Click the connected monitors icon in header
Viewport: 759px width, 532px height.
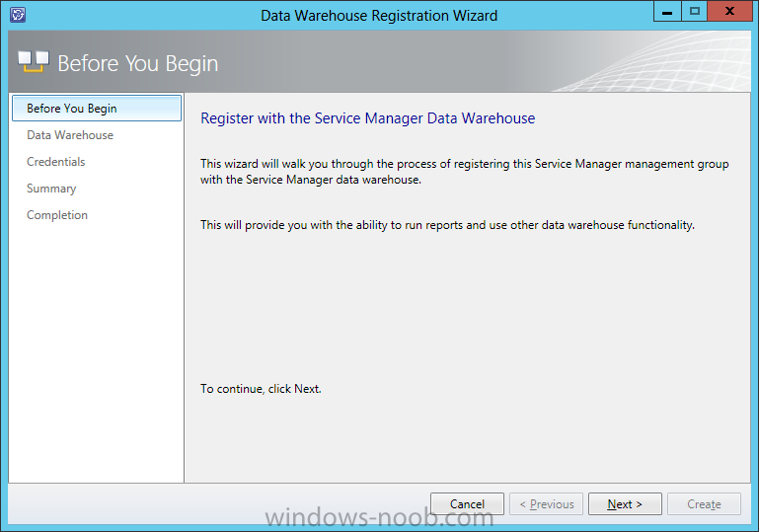click(x=34, y=62)
